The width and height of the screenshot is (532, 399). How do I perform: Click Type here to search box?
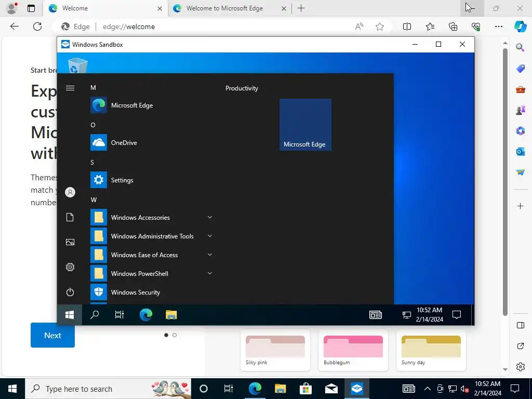click(x=108, y=389)
